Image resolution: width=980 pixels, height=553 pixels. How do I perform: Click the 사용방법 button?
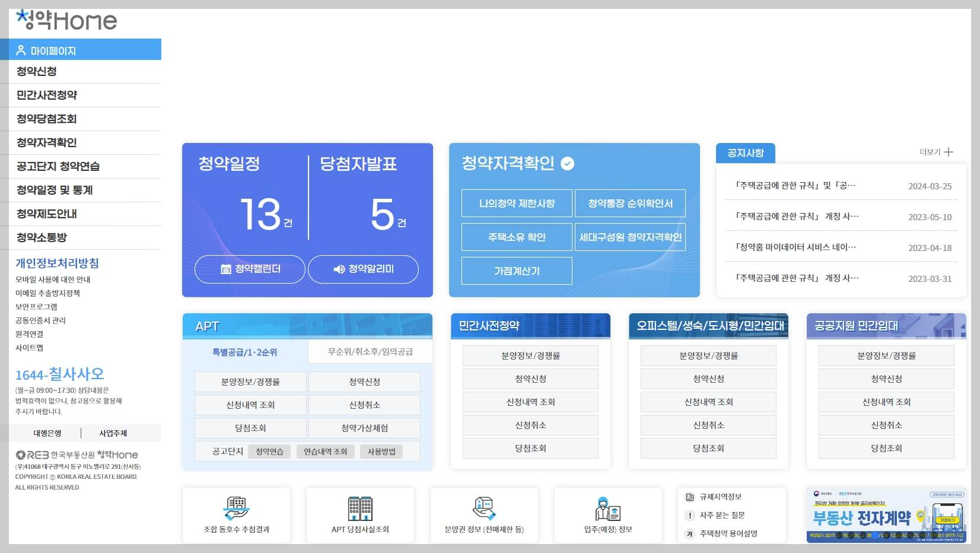(381, 452)
